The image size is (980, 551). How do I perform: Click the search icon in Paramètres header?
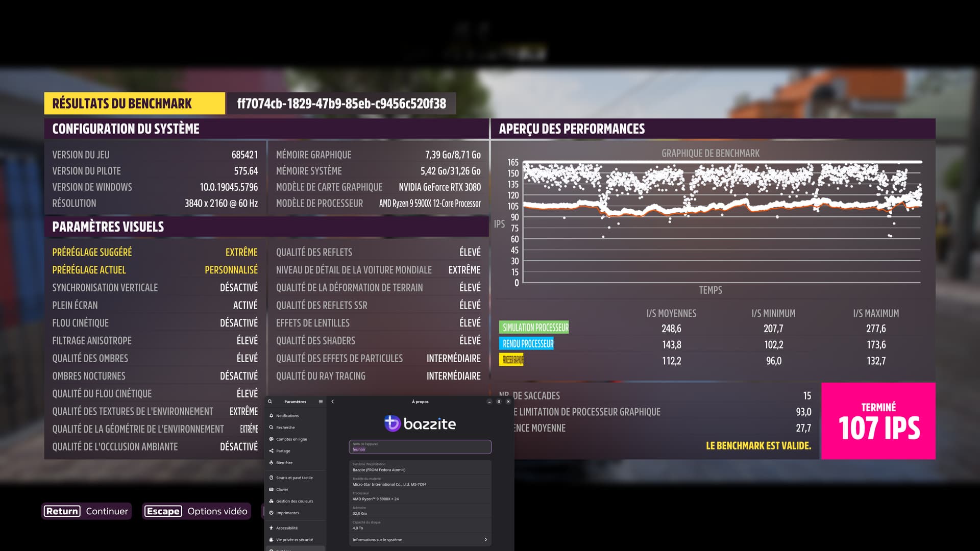point(270,402)
